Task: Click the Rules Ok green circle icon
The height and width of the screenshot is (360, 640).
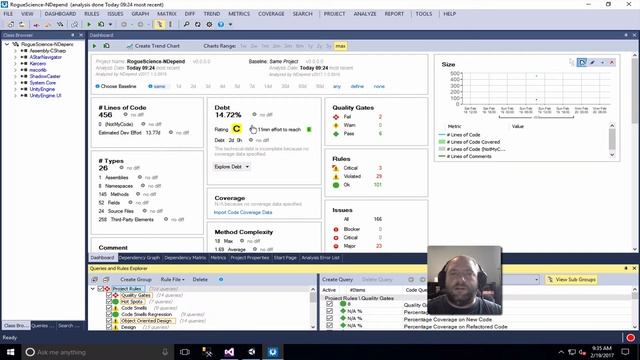Action: (336, 185)
